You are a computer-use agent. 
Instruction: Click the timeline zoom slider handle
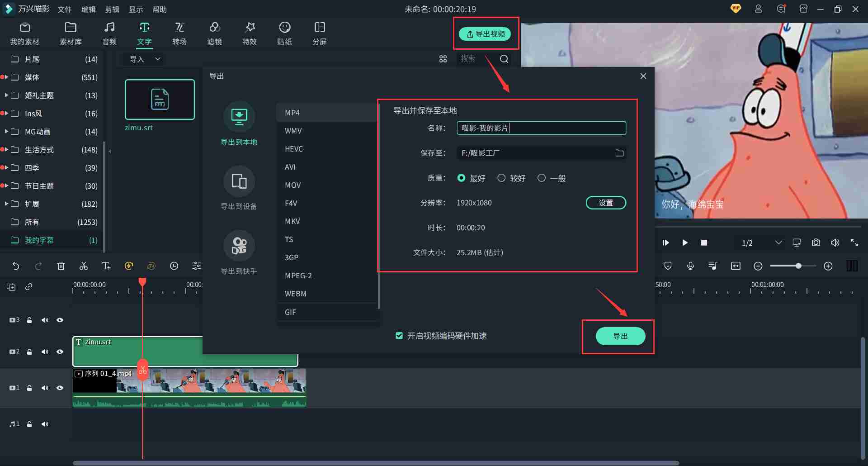(x=798, y=266)
